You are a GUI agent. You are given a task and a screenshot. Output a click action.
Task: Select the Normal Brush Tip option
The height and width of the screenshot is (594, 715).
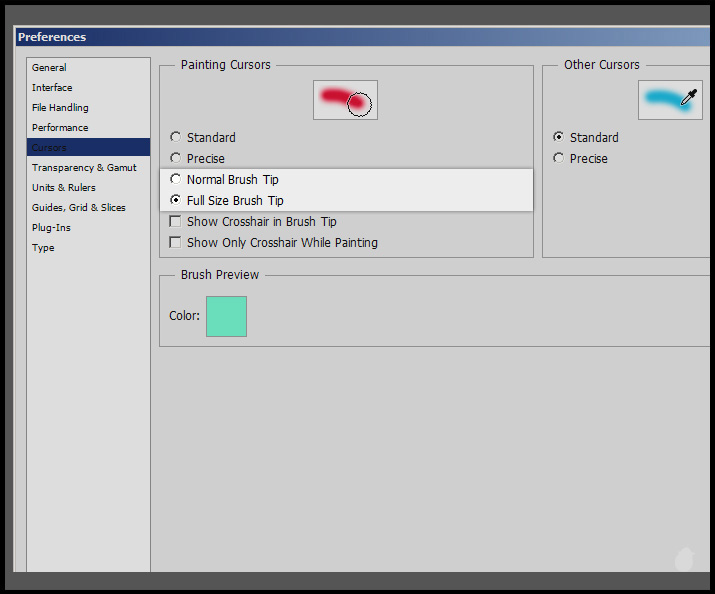(x=176, y=180)
